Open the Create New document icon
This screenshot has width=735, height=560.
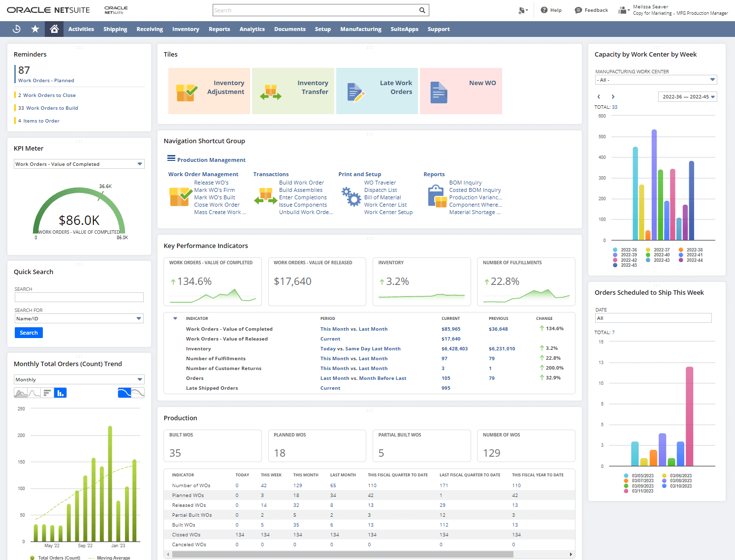click(522, 10)
